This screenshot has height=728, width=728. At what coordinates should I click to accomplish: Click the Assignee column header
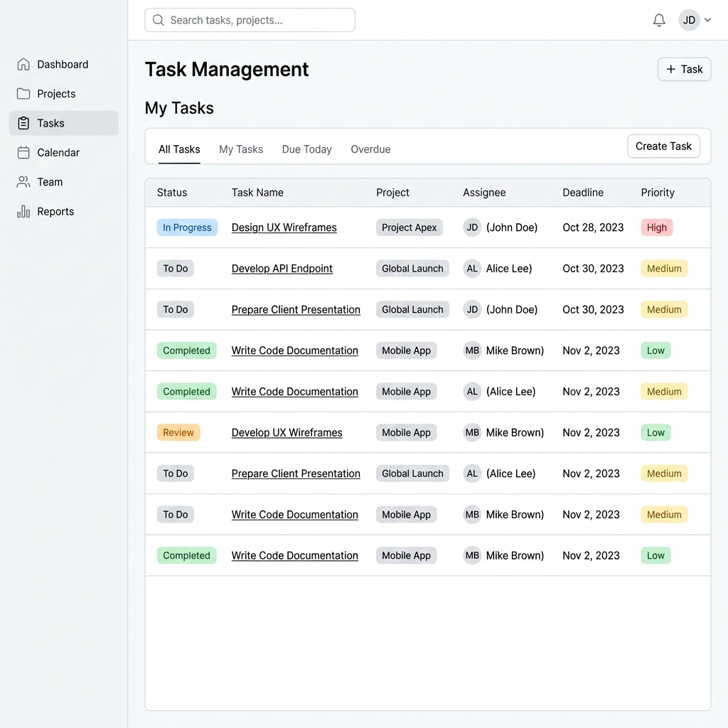pos(484,193)
